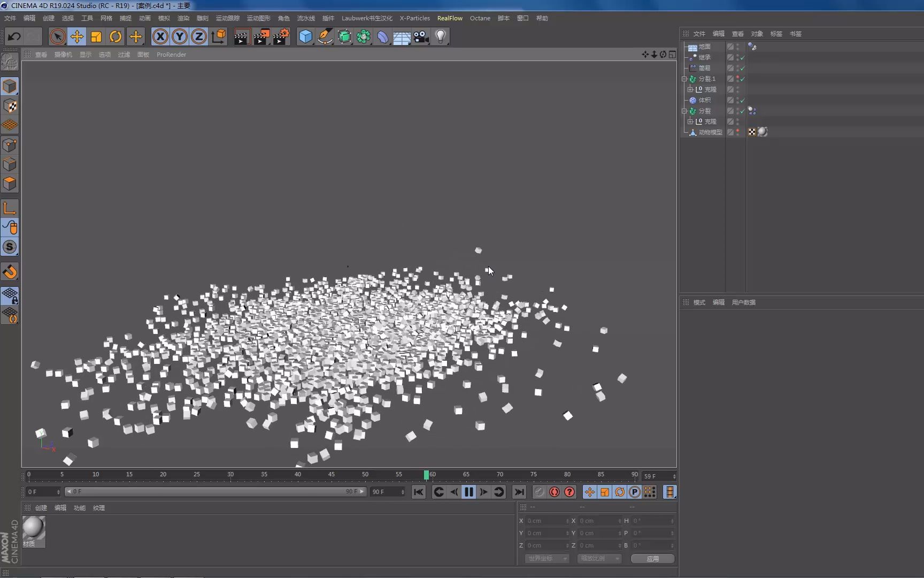Viewport: 924px width, 578px height.
Task: Open the Edit Render Settings icon
Action: tap(281, 36)
